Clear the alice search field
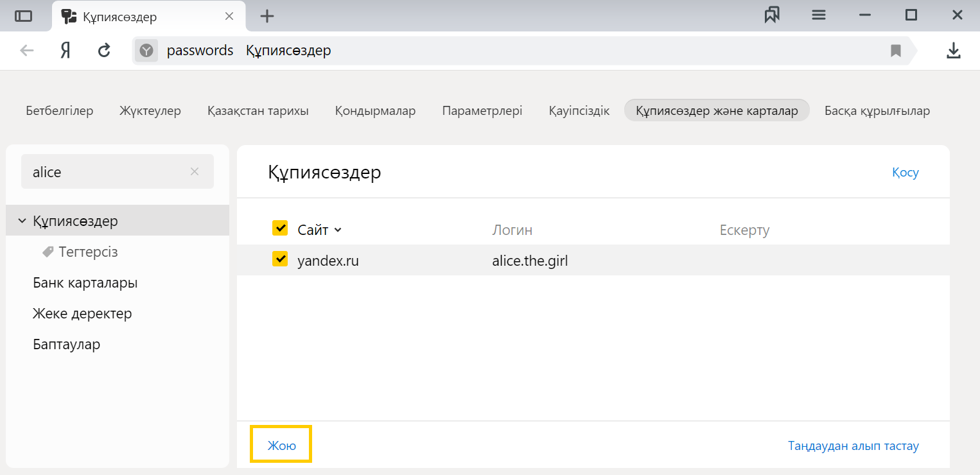The width and height of the screenshot is (980, 475). pos(195,171)
